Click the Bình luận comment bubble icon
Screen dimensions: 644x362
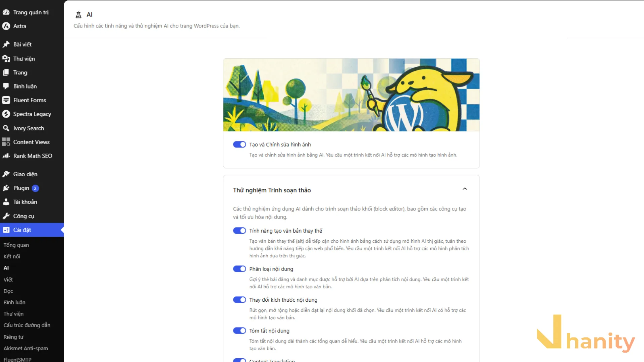pyautogui.click(x=6, y=86)
